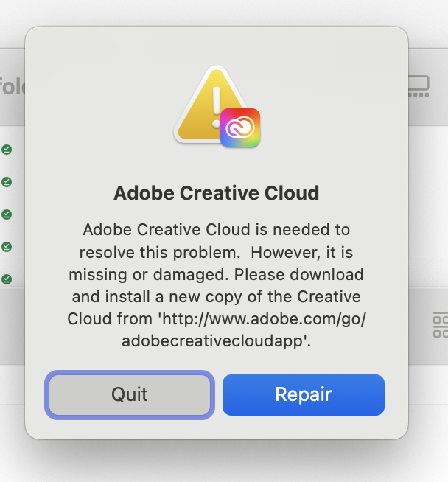448x482 pixels.
Task: Click the bottommost green sync status icon
Action: (x=7, y=279)
